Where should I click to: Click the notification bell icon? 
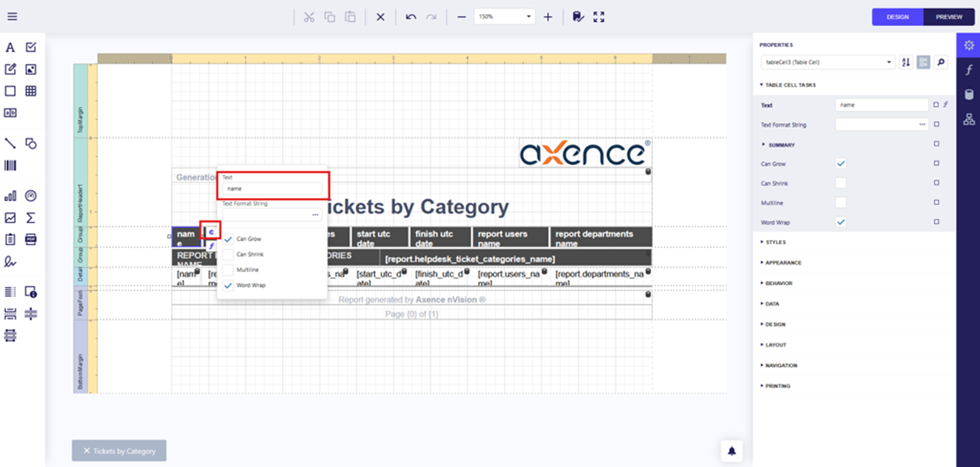[x=731, y=451]
